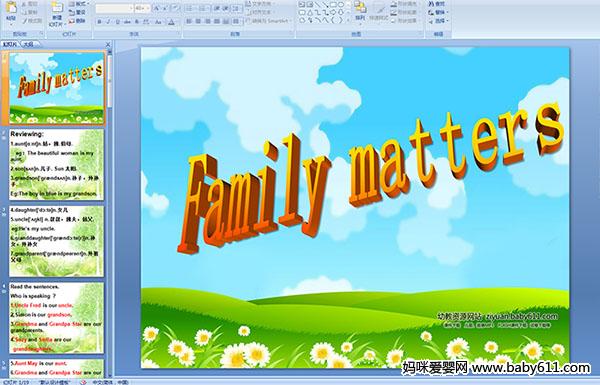Click the New Slide icon
Viewport: 600px width, 385px height.
coord(57,8)
